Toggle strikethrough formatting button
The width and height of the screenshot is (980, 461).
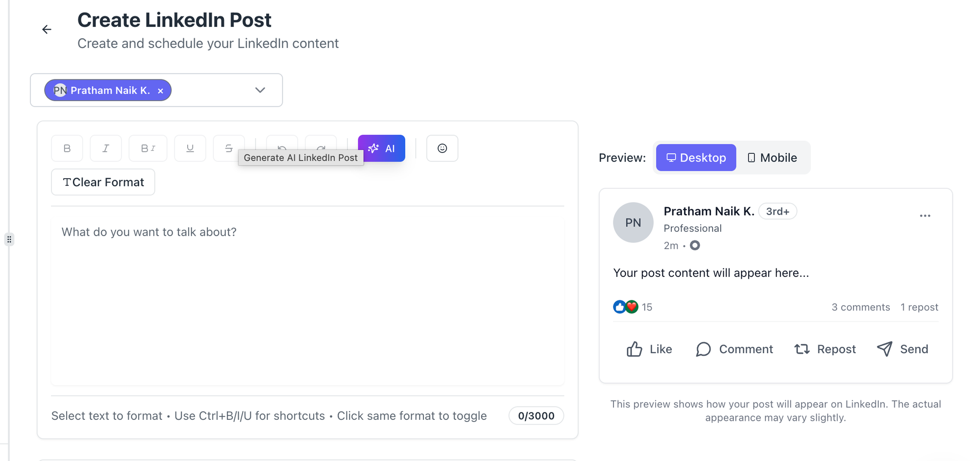(228, 147)
